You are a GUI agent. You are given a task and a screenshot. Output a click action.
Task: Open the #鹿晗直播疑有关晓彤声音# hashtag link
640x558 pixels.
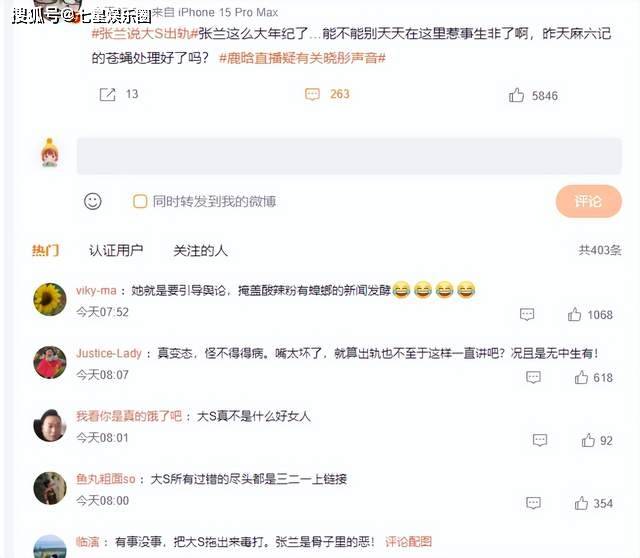[x=302, y=58]
